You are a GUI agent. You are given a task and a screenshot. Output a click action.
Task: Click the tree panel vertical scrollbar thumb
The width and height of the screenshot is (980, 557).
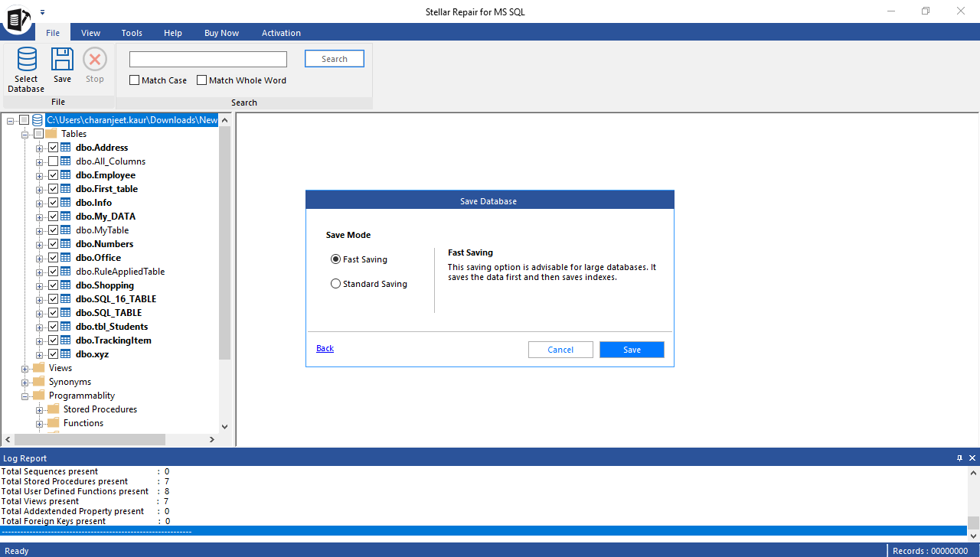pyautogui.click(x=224, y=243)
